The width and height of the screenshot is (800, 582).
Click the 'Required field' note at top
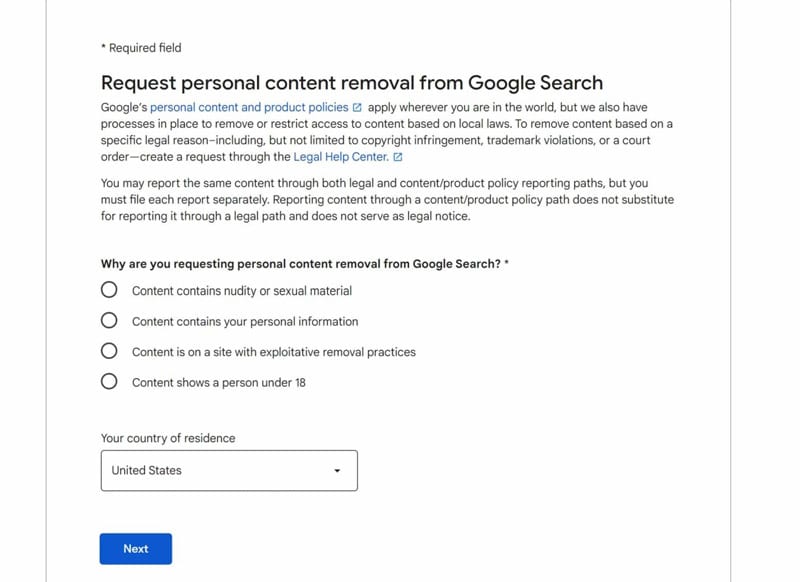point(141,48)
